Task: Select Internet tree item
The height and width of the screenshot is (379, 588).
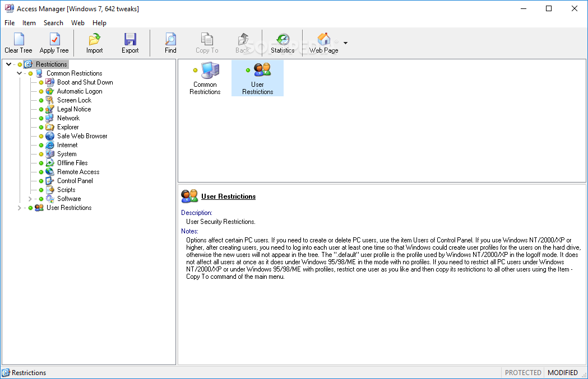Action: 67,145
